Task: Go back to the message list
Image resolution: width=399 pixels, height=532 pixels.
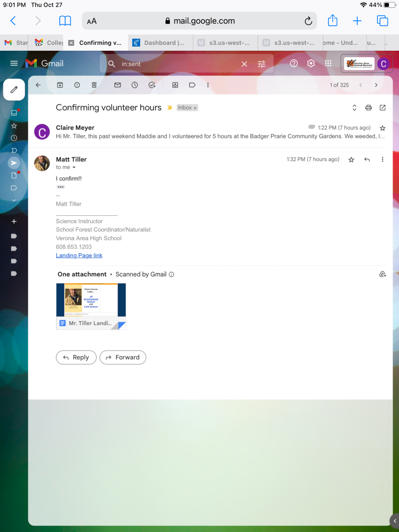Action: [38, 85]
